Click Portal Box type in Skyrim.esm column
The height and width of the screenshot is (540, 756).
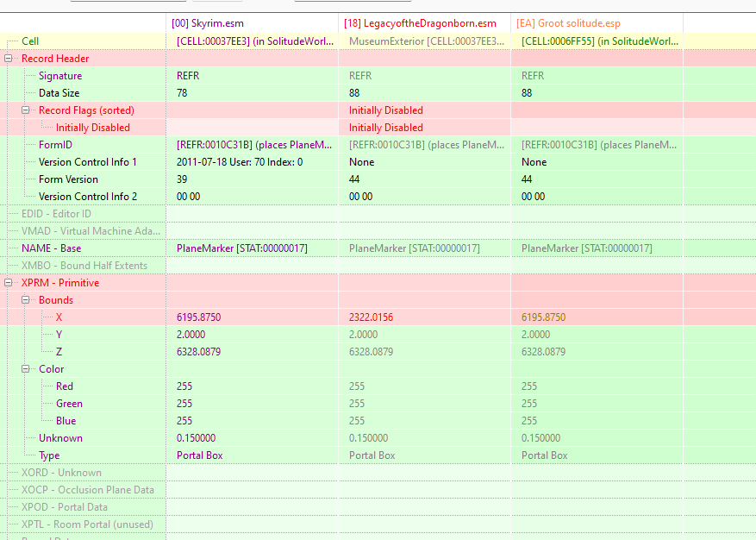coord(200,455)
